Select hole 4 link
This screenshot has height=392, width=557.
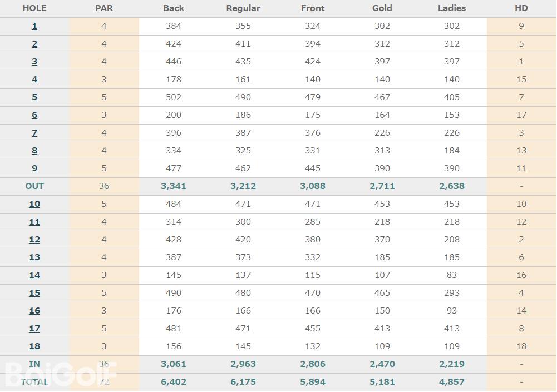point(34,80)
